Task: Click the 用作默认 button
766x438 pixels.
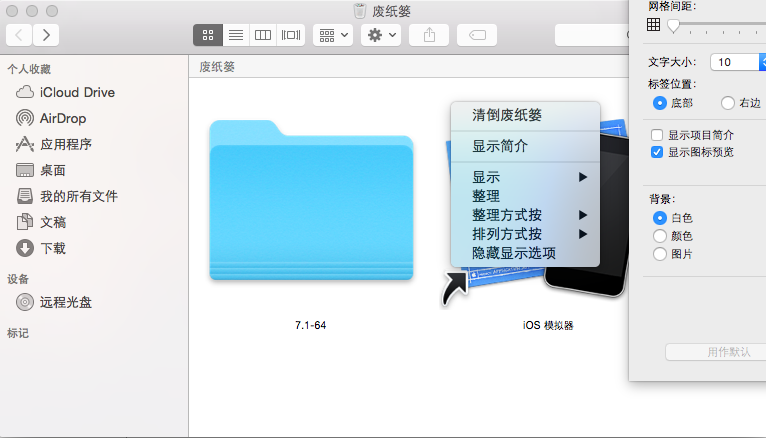Action: (x=716, y=352)
